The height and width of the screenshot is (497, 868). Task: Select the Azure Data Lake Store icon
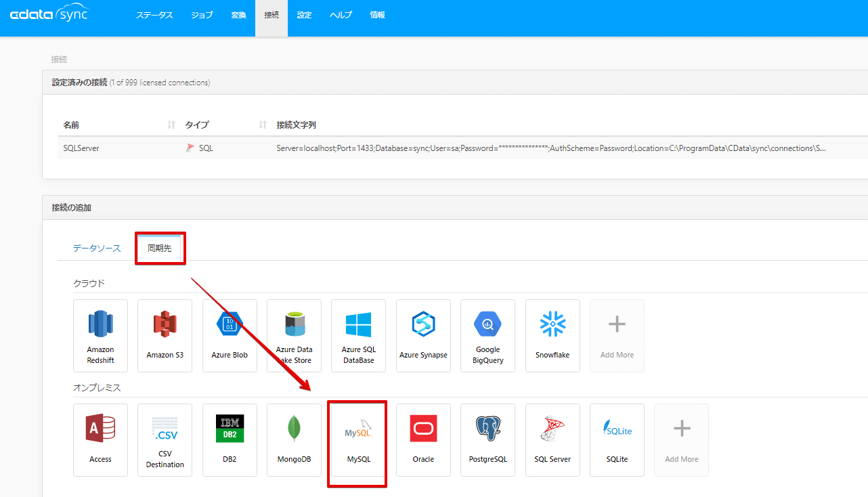[294, 324]
